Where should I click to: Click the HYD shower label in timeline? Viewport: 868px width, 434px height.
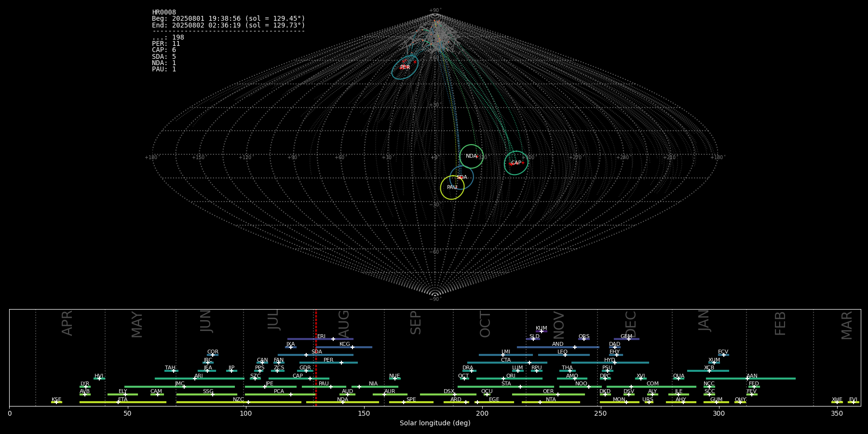pos(610,360)
